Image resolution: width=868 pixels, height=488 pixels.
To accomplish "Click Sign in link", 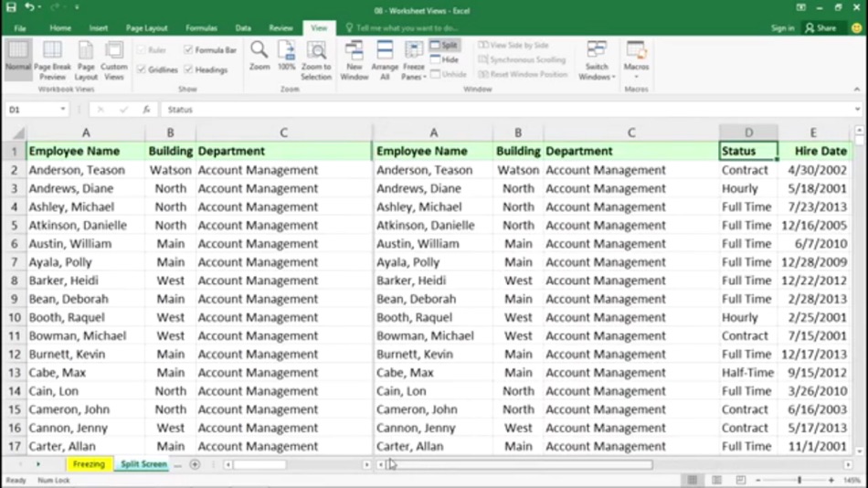I will point(782,27).
